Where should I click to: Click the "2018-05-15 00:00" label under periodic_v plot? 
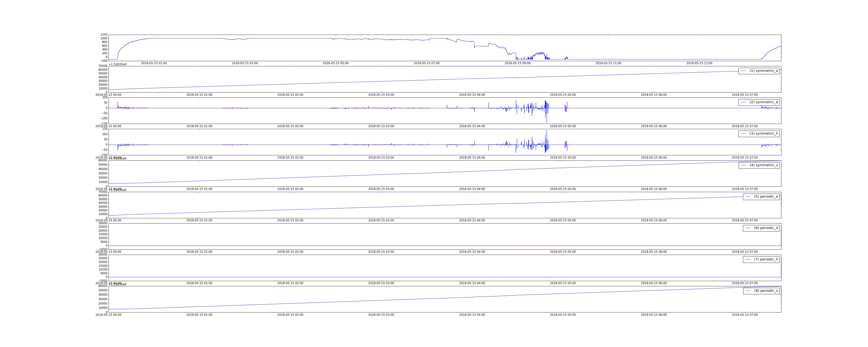(x=108, y=315)
